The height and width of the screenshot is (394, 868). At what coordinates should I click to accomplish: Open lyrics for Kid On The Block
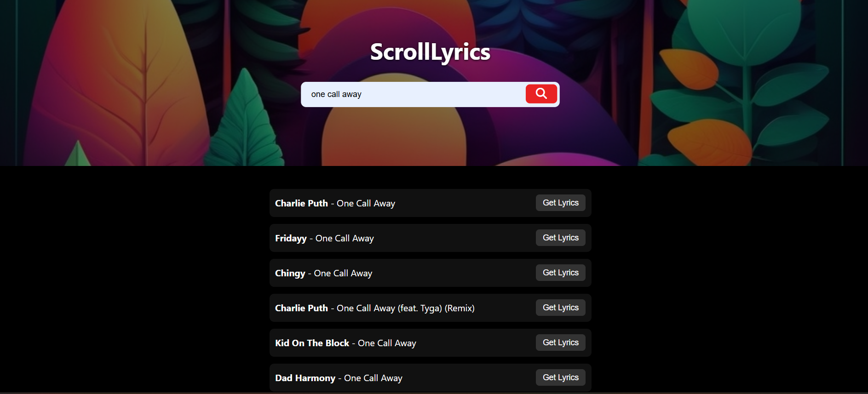[560, 343]
